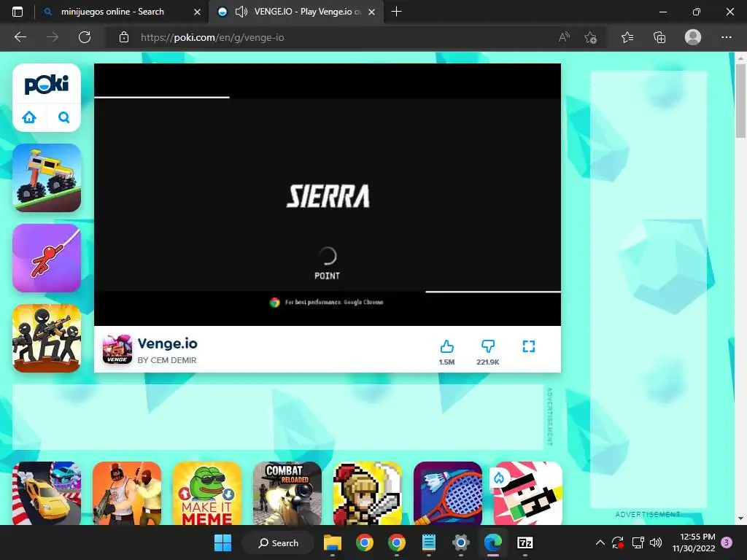Open the pixel knight game thumbnail

pyautogui.click(x=368, y=494)
